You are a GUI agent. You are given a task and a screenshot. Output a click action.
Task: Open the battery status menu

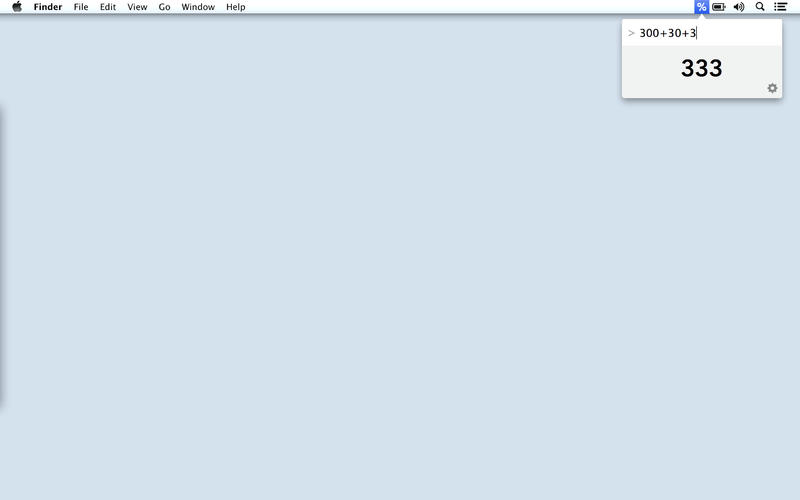(x=719, y=7)
